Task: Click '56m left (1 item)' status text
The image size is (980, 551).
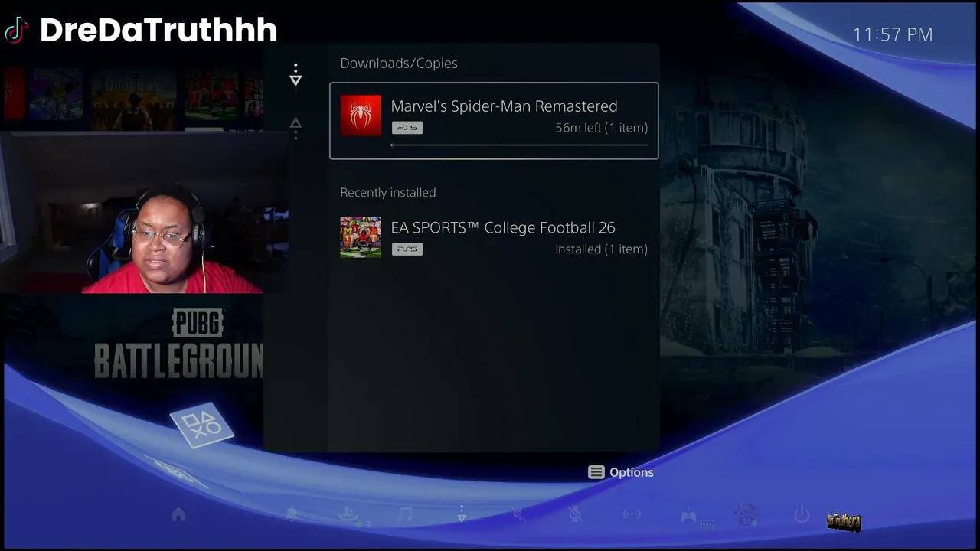Action: pyautogui.click(x=601, y=128)
